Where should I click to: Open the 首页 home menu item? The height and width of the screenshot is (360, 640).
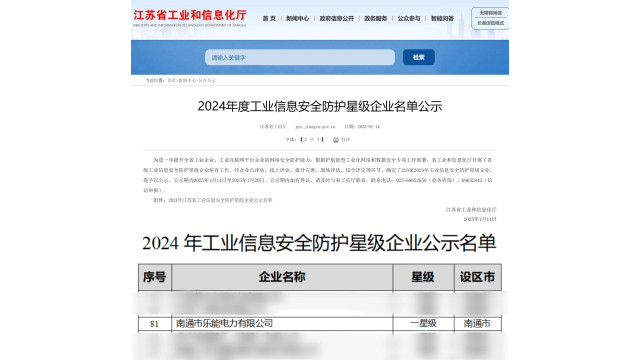coord(269,18)
